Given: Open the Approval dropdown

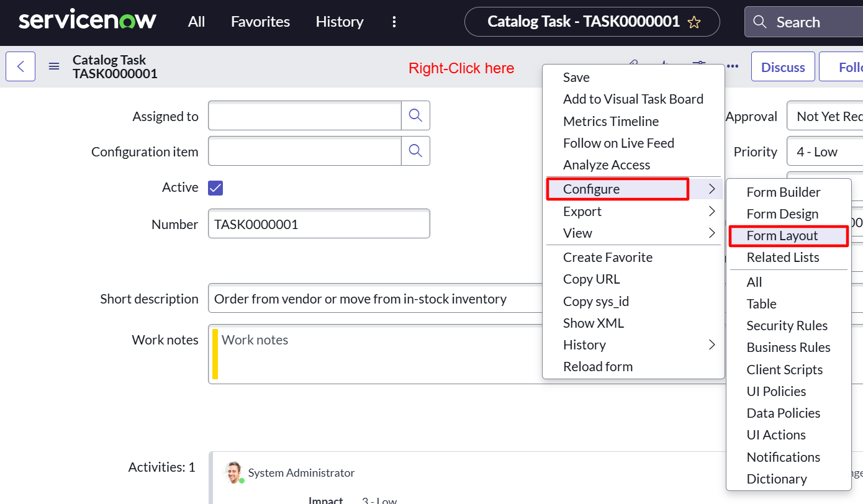Looking at the screenshot, I should 825,116.
